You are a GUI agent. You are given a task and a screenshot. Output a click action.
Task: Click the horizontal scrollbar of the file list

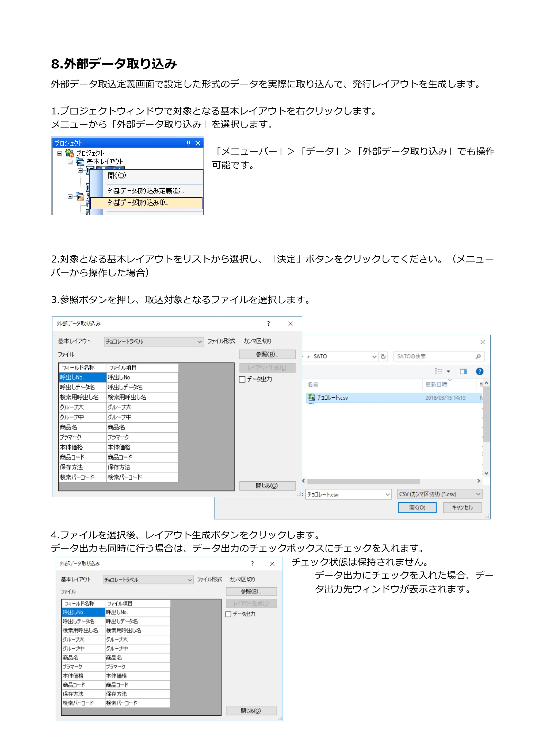coord(363,481)
